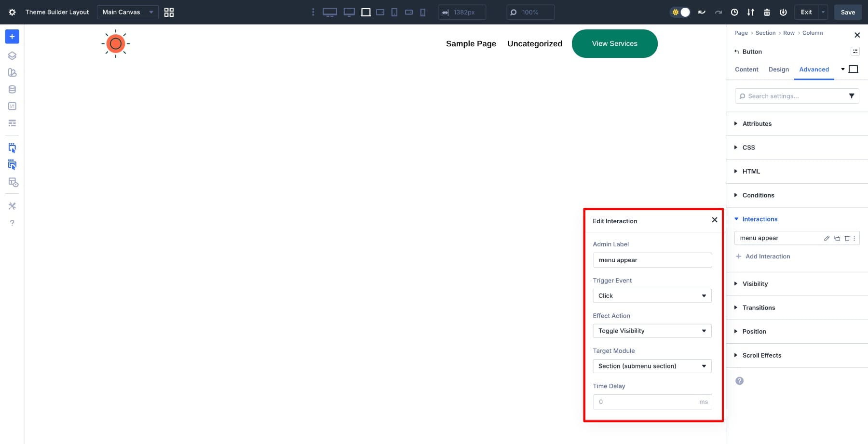Click the trash icon in the top toolbar
This screenshot has height=444, width=868.
766,12
